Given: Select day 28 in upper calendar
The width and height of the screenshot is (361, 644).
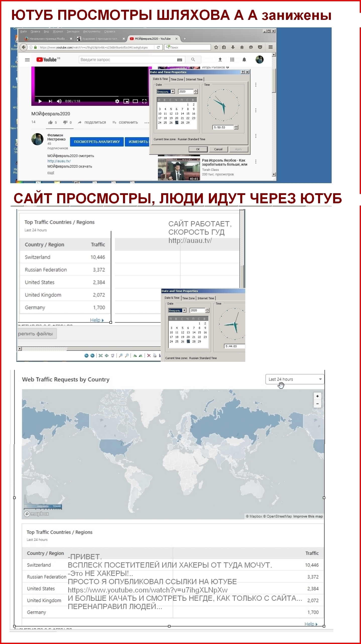Looking at the screenshot, I should [x=182, y=123].
